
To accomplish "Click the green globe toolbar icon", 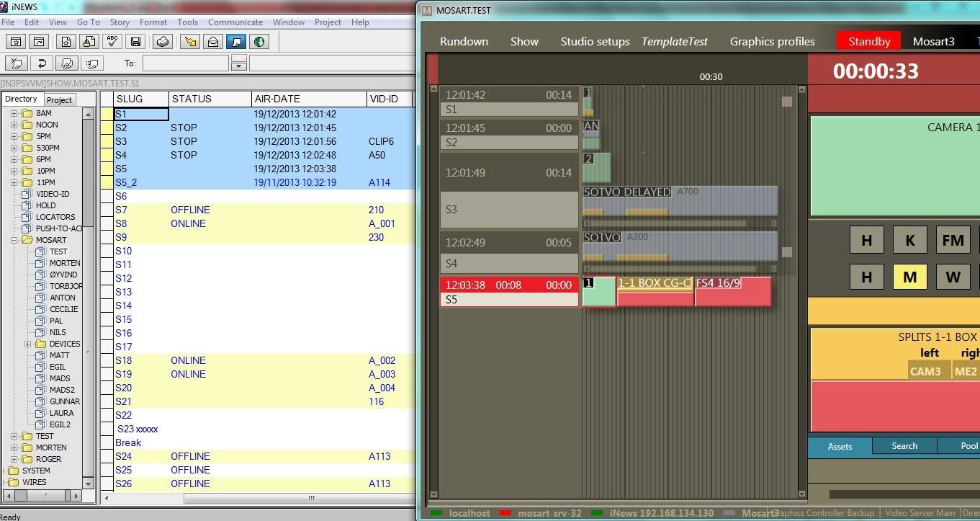I will [259, 41].
